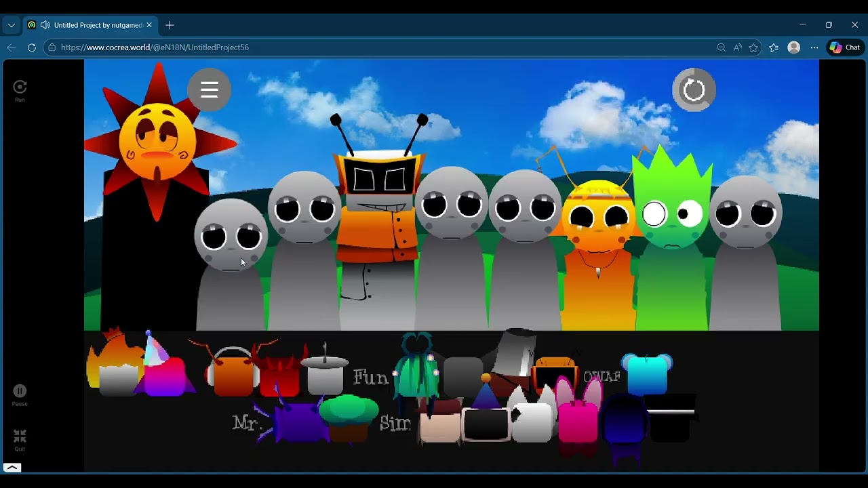868x488 pixels.
Task: Mute the Untitled Project tab audio
Action: coord(45,25)
